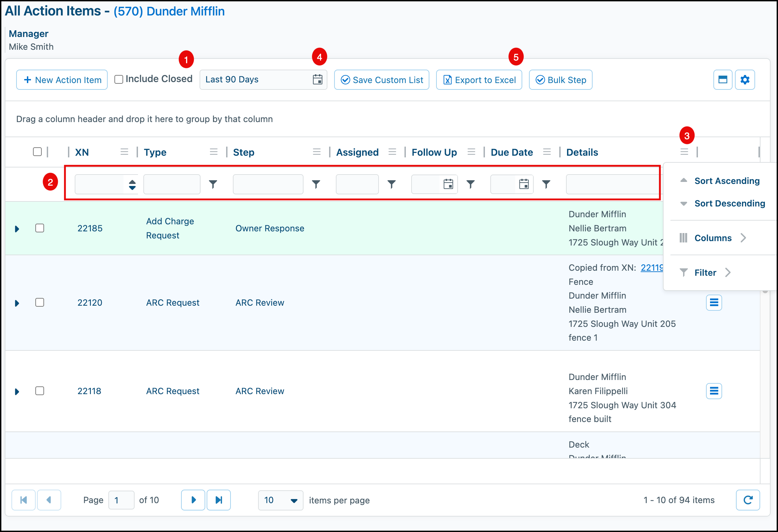Screen dimensions: 778x532
Task: Go to the last page
Action: tap(219, 500)
